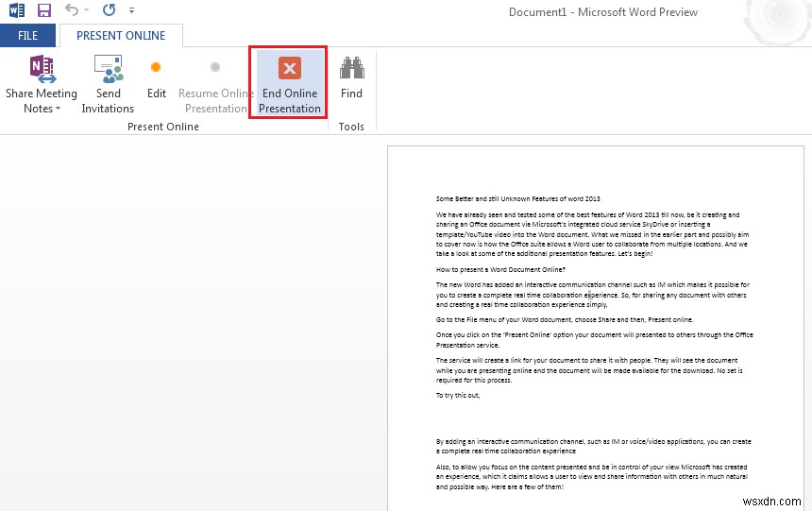Viewport: 812px width, 511px height.
Task: Click Send Invitations
Action: click(108, 84)
